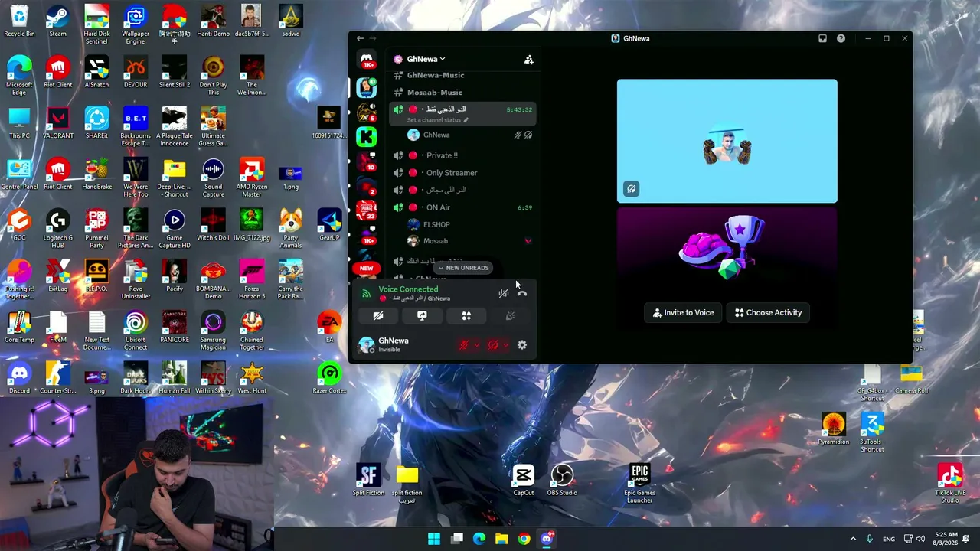Screen dimensions: 980x551
Task: Launch Forza Horizon 5 desktop shortcut
Action: pos(252,280)
